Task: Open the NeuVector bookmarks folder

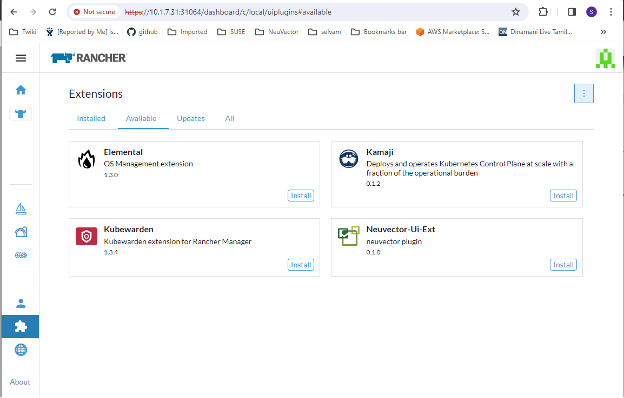Action: point(277,32)
